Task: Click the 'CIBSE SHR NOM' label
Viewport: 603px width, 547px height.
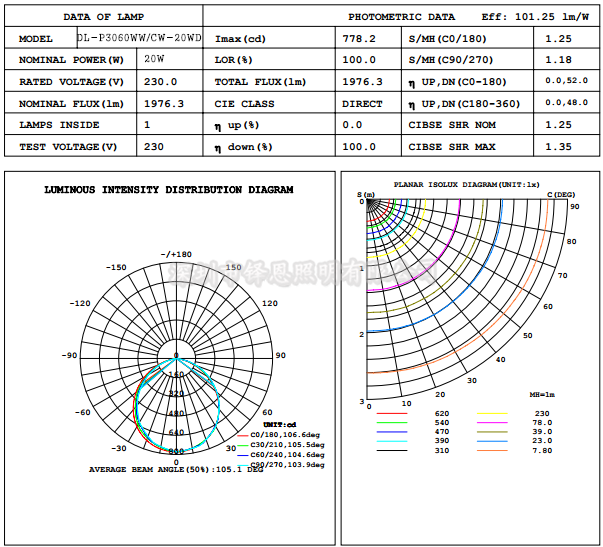Action: click(452, 125)
